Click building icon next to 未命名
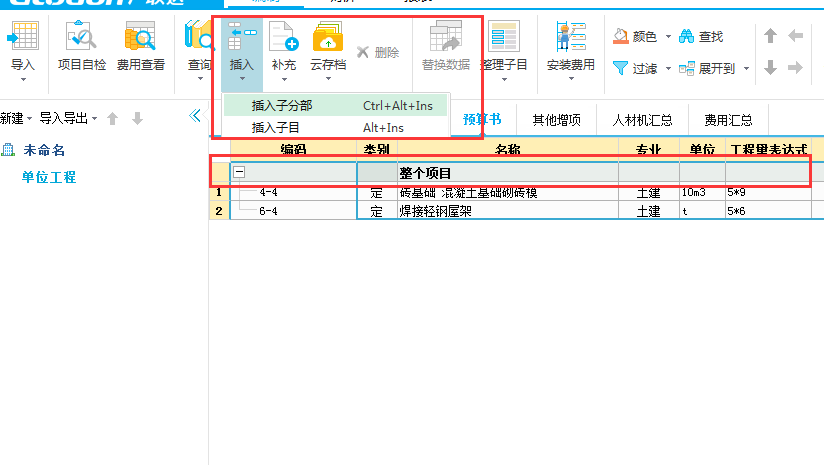 pyautogui.click(x=8, y=150)
